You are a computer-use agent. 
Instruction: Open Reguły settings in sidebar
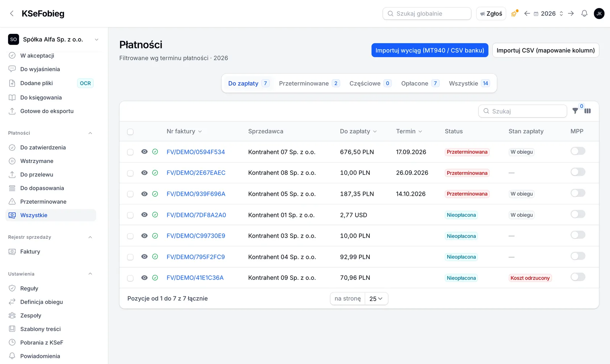[51, 289]
